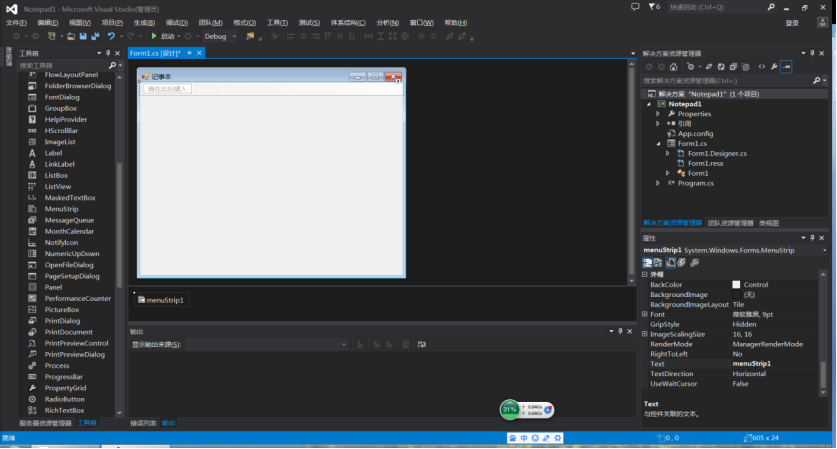Image resolution: width=837 pixels, height=449 pixels.
Task: Open the 文件(F) menu
Action: (x=16, y=22)
